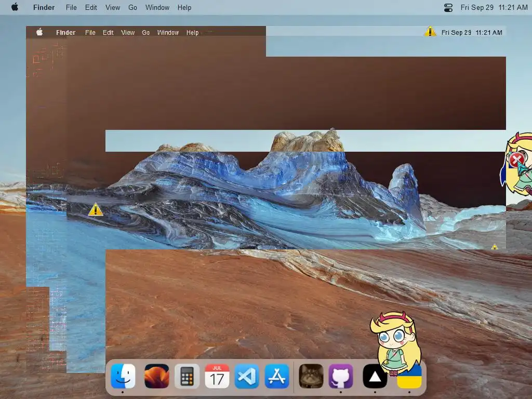Open the Go menu in the topmost menu bar

pyautogui.click(x=132, y=7)
